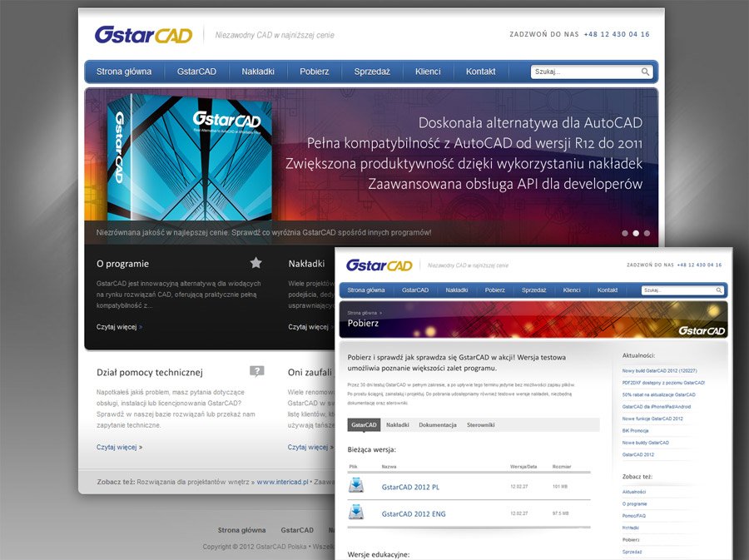Go to Nakładki in the homepage navigation bar

click(258, 72)
